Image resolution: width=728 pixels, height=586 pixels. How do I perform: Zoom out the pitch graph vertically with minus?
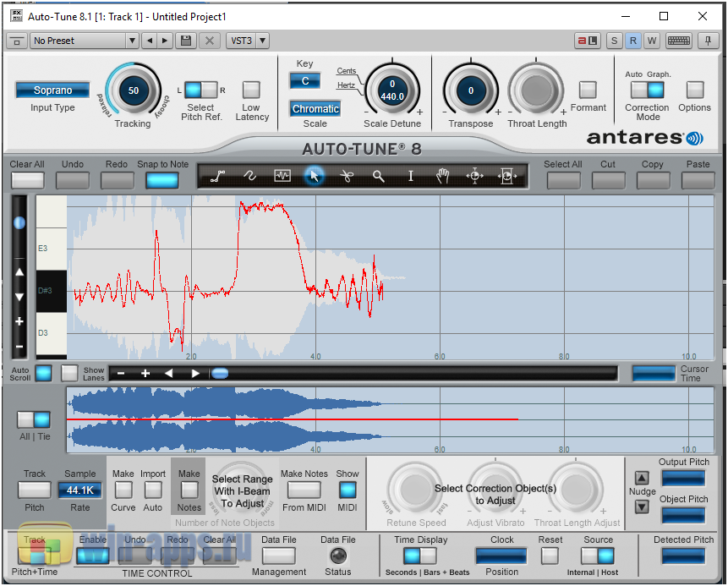(x=19, y=347)
